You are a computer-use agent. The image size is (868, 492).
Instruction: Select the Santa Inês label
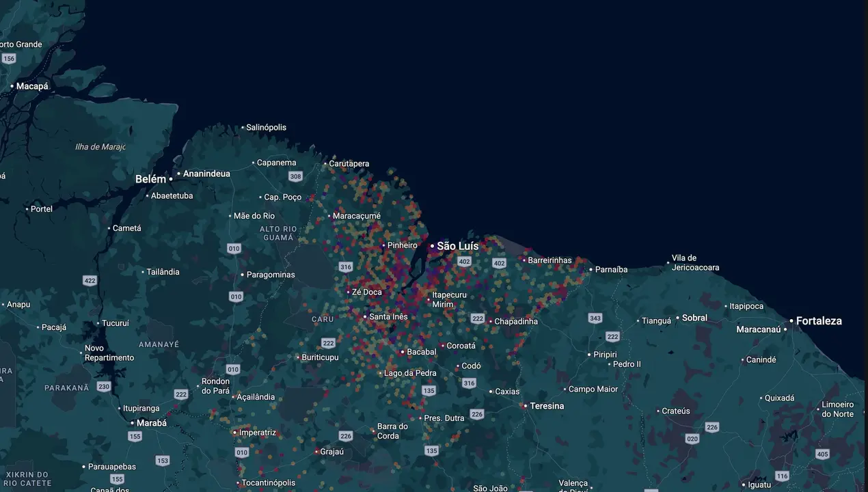(388, 316)
